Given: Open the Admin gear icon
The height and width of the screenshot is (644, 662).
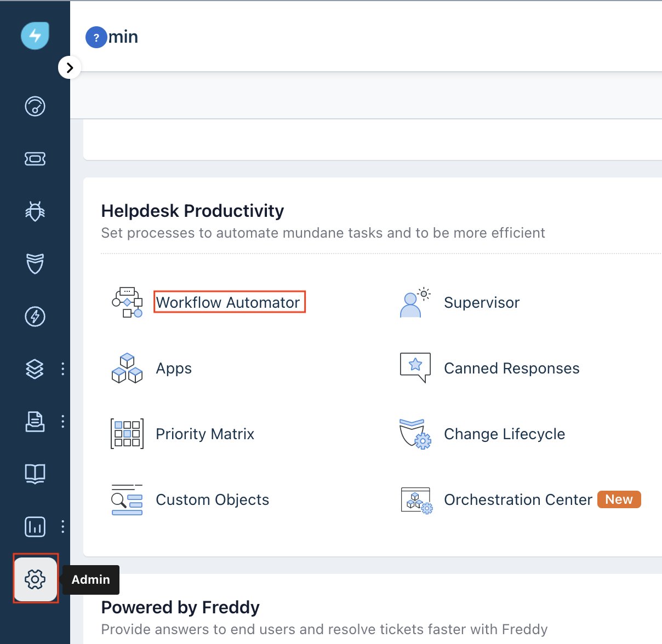Looking at the screenshot, I should (35, 578).
